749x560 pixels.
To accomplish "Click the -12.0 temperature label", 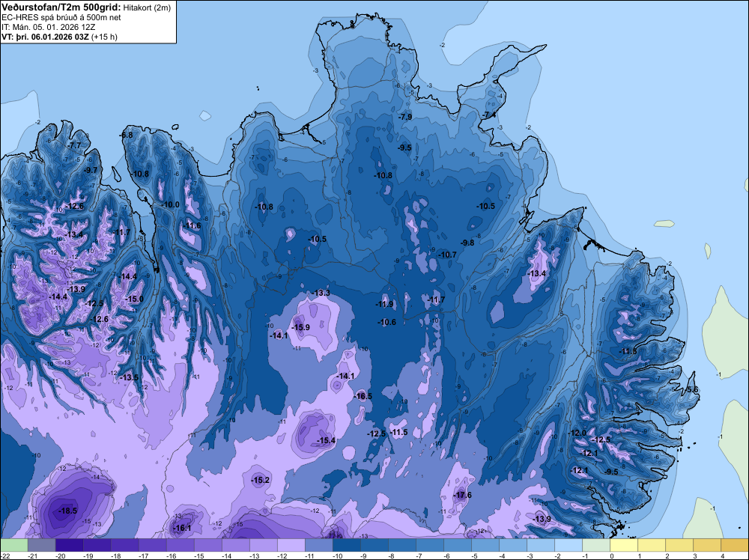I will [x=577, y=433].
